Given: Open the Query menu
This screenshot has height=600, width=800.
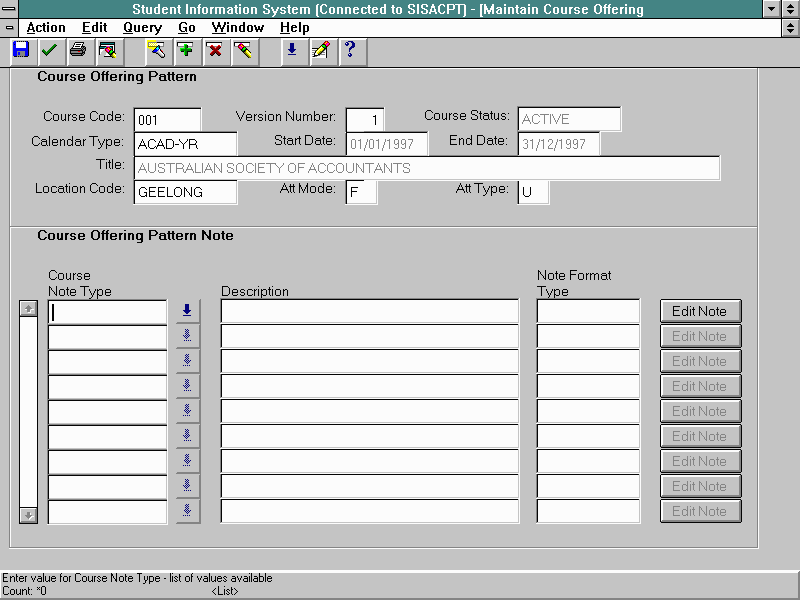Looking at the screenshot, I should click(142, 28).
